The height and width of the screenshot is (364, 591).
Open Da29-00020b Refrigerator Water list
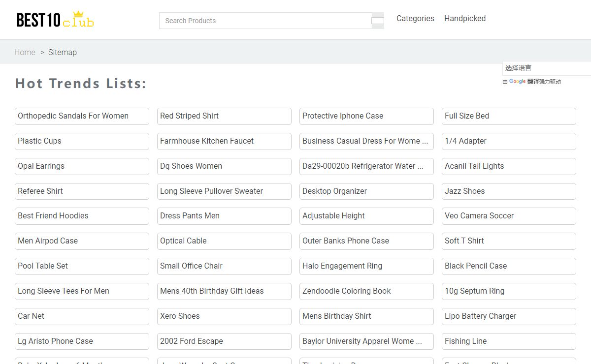point(366,166)
